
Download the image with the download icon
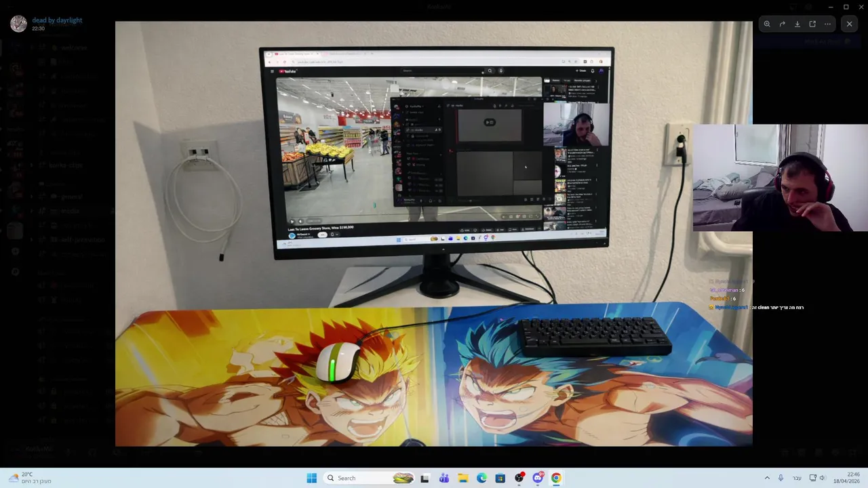[797, 24]
